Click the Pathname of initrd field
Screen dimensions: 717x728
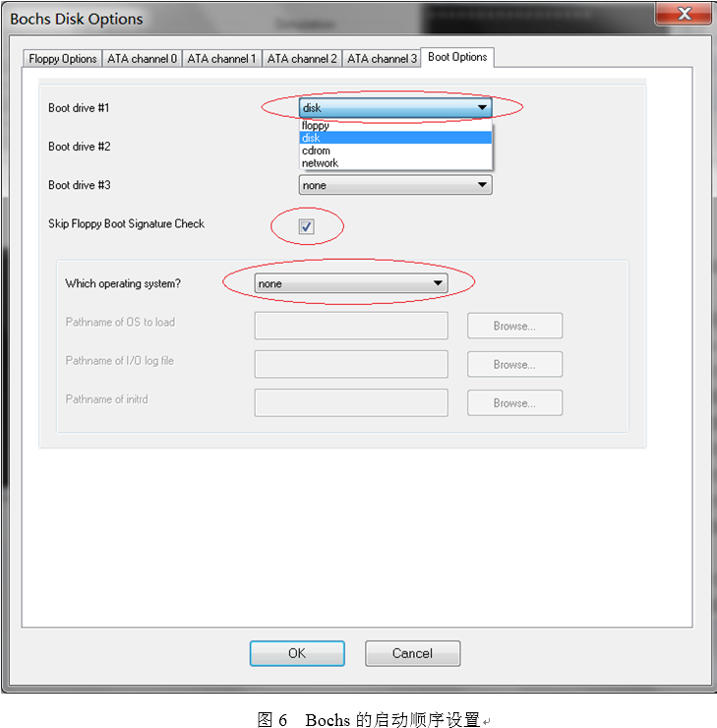[351, 403]
